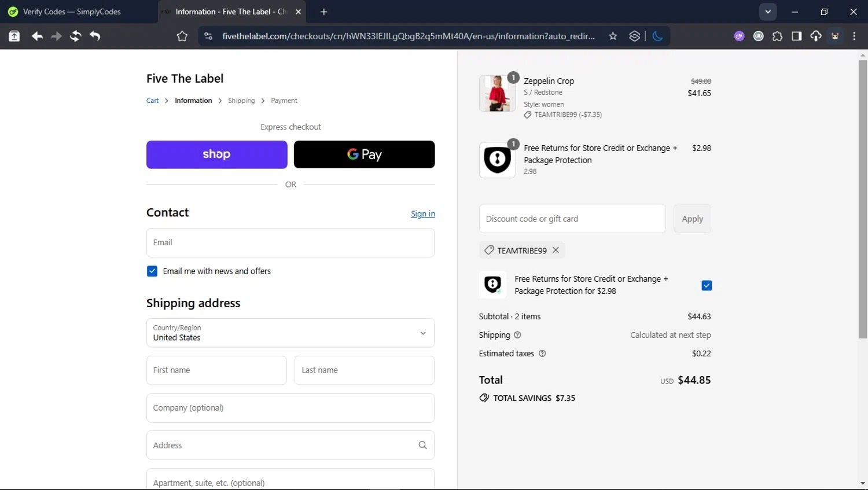Click the undo arrow icon in toolbar

[95, 36]
